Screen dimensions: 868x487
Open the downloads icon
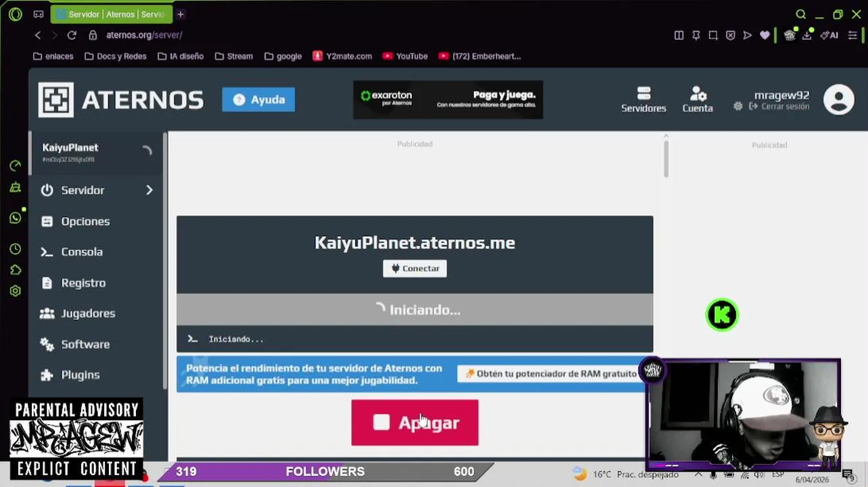point(806,35)
